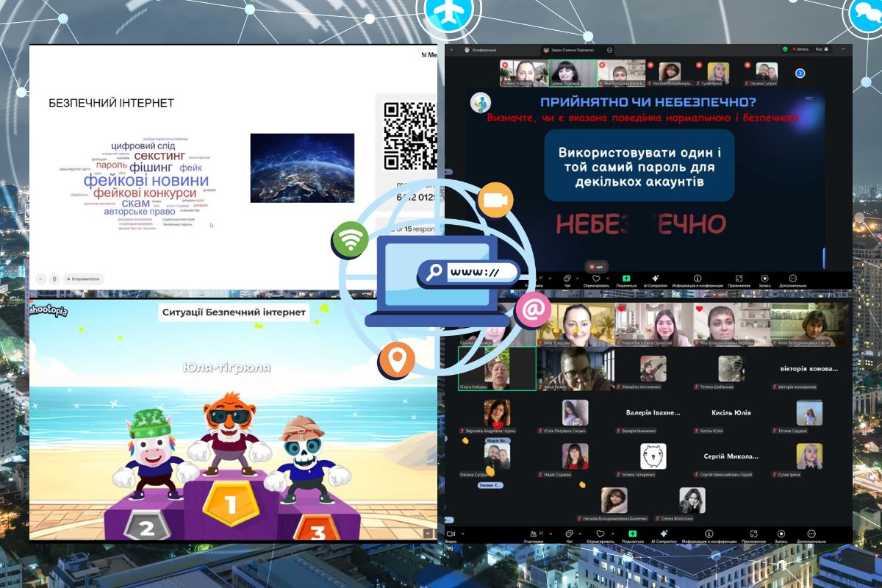882x588 pixels.
Task: Click green Поделиться icon in shared-screen window
Action: (x=625, y=279)
